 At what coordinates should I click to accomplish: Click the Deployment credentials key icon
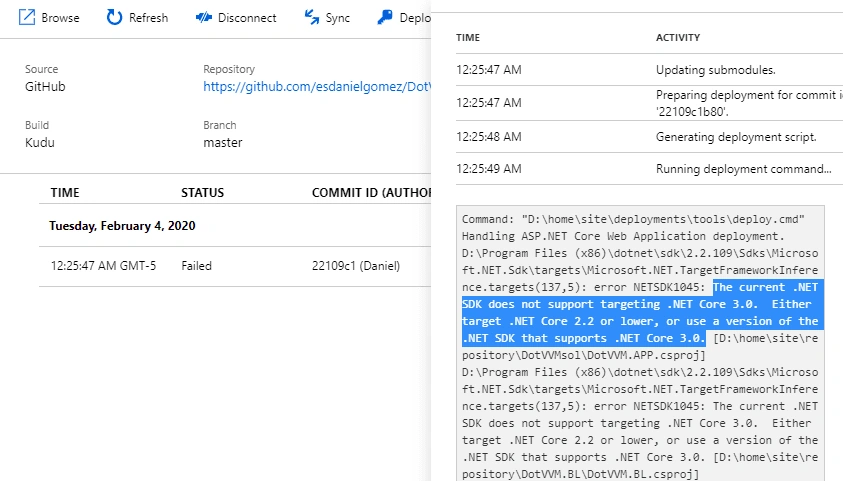coord(384,17)
